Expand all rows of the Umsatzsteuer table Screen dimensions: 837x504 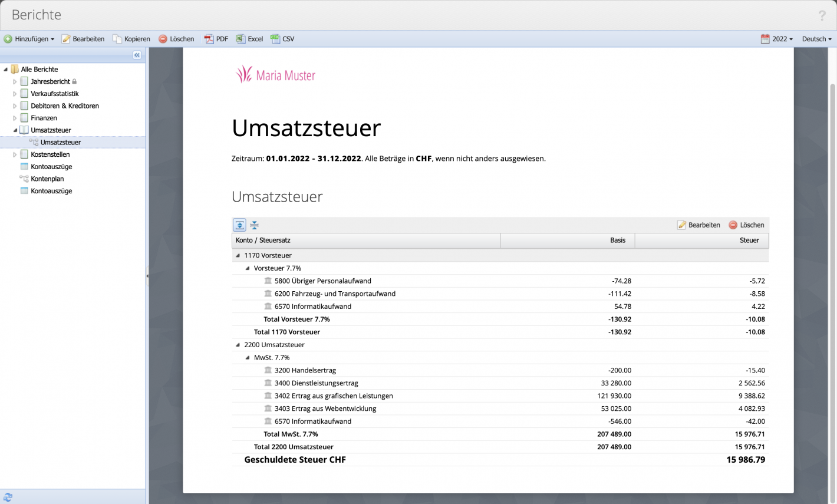239,225
